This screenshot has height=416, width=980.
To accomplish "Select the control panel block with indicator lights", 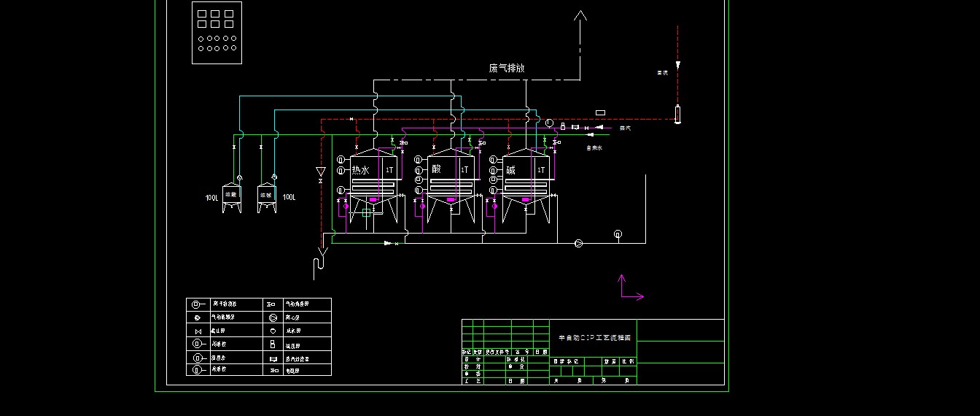I will [x=217, y=33].
